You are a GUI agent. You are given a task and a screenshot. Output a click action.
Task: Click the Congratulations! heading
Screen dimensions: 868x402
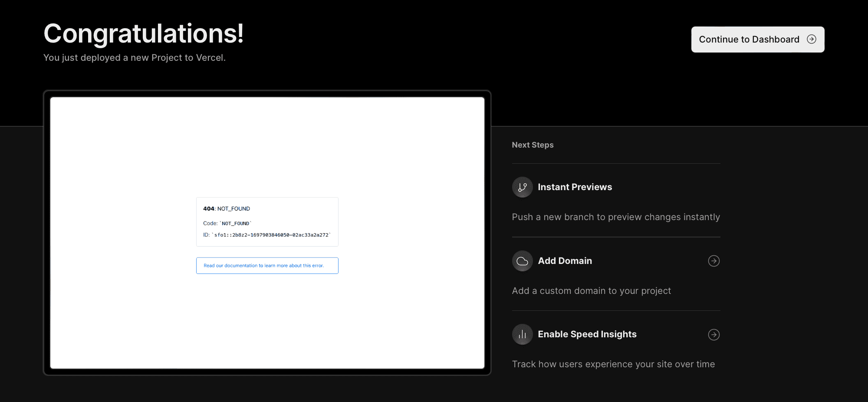144,33
